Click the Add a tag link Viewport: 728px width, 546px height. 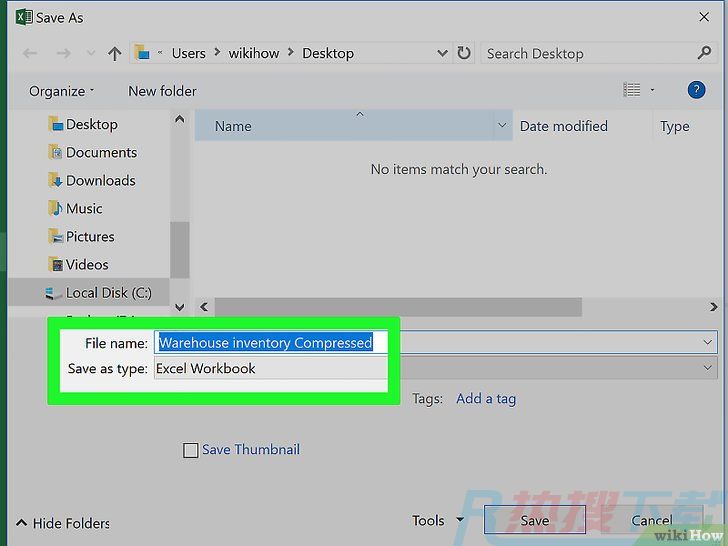[486, 398]
